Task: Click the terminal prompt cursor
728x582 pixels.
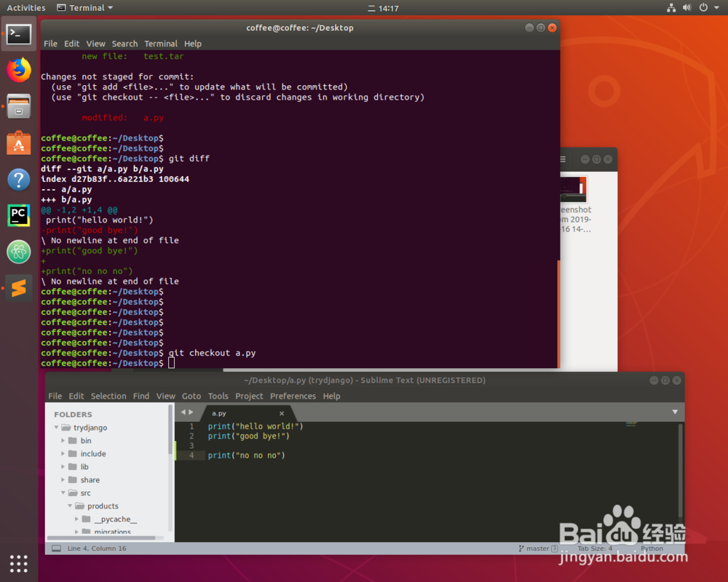Action: coord(171,363)
